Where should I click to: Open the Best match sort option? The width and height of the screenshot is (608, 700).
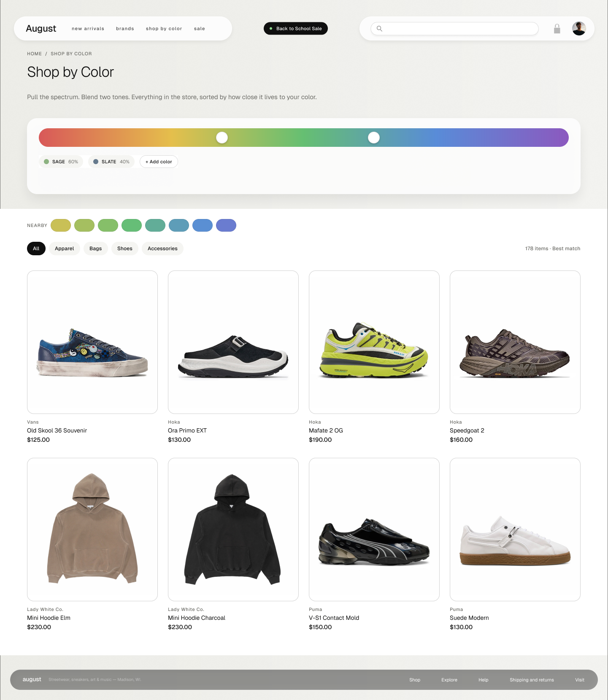(x=566, y=249)
